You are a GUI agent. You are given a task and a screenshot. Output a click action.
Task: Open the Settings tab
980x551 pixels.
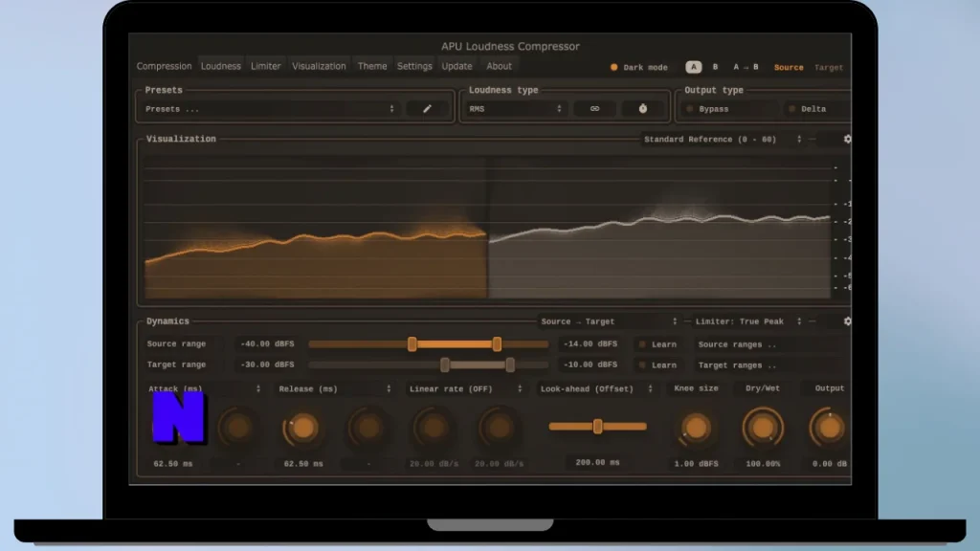pos(414,66)
